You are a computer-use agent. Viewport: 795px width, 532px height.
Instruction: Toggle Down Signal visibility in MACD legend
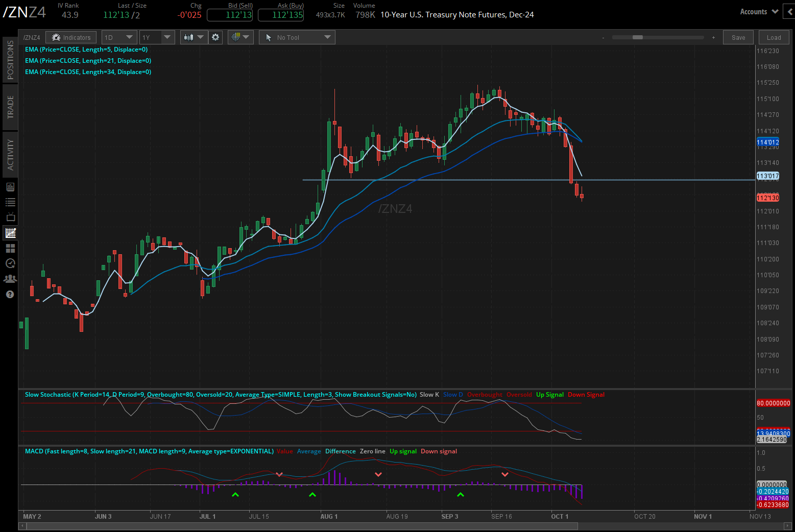pyautogui.click(x=439, y=451)
